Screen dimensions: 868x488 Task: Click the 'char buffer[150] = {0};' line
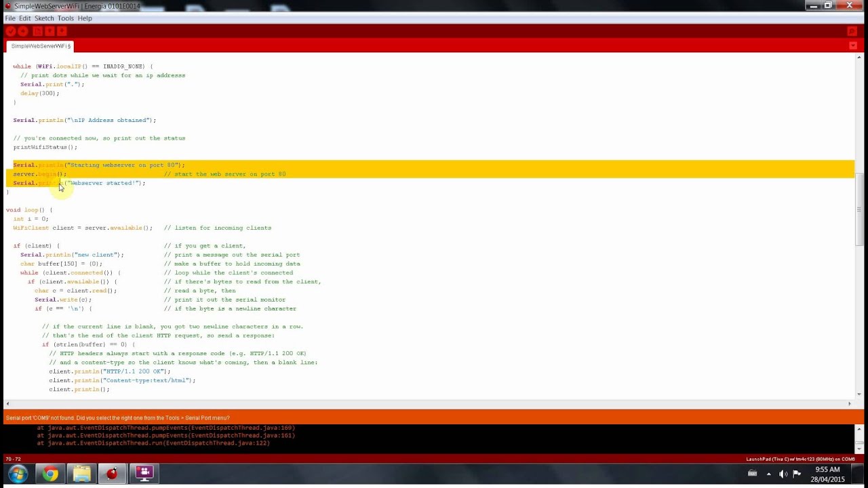[x=61, y=264]
